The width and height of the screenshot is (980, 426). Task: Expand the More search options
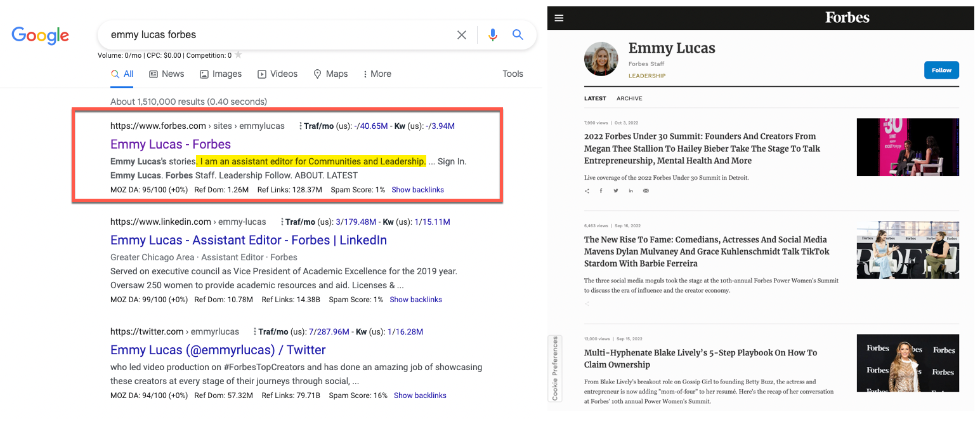pyautogui.click(x=377, y=74)
